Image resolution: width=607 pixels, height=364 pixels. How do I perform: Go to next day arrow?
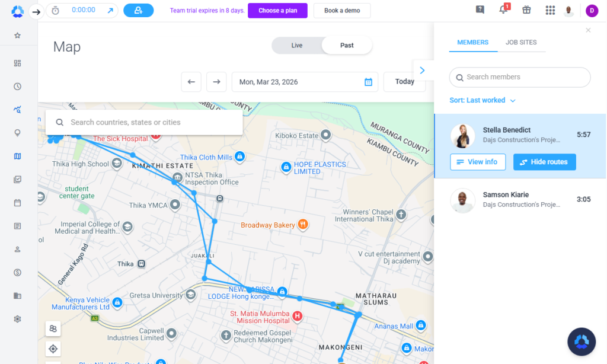click(x=216, y=82)
